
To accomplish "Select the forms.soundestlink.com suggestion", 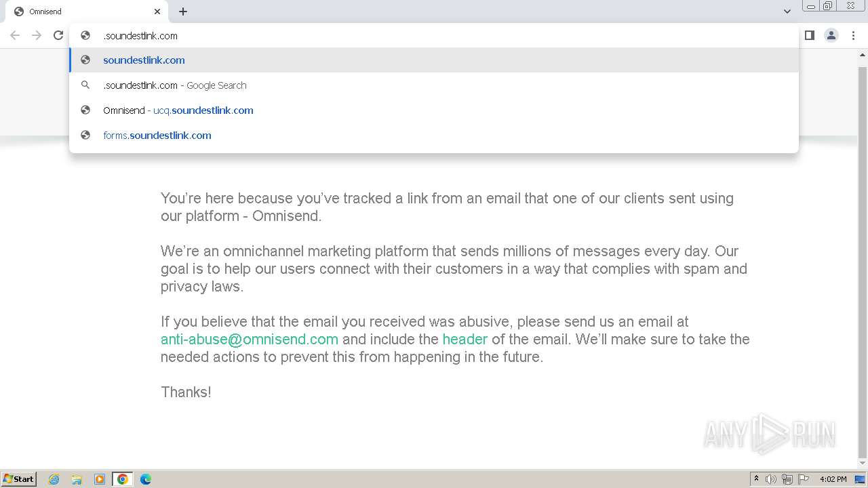I will [x=157, y=136].
